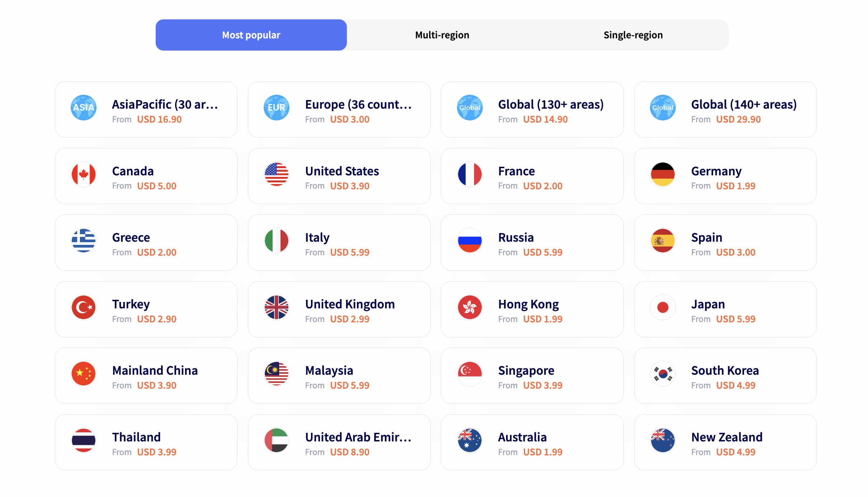Image resolution: width=868 pixels, height=497 pixels.
Task: Click the Mainland China flag icon
Action: tap(83, 374)
